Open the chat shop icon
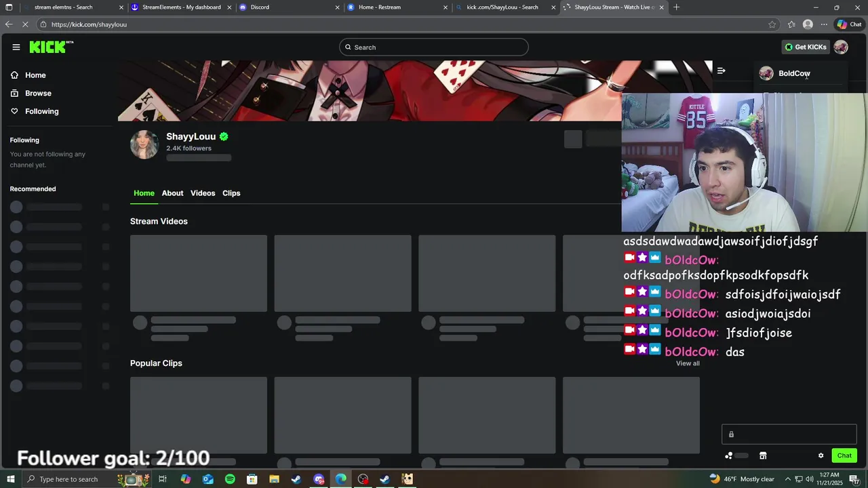 coord(763,455)
